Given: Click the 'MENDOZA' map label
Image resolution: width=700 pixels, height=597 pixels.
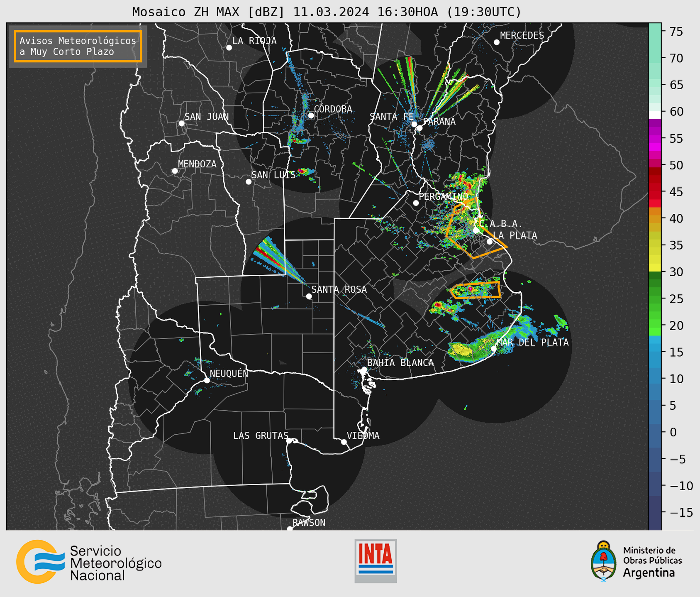Looking at the screenshot, I should point(197,164).
